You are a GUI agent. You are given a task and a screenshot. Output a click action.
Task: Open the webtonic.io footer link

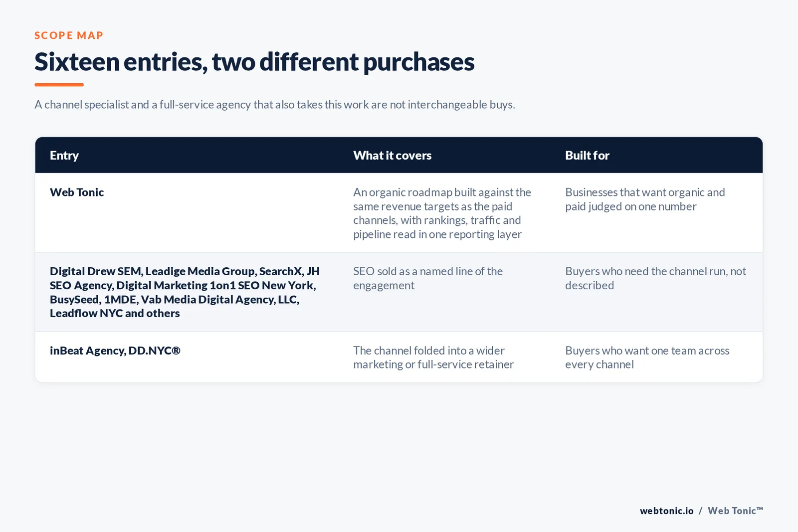pos(667,511)
